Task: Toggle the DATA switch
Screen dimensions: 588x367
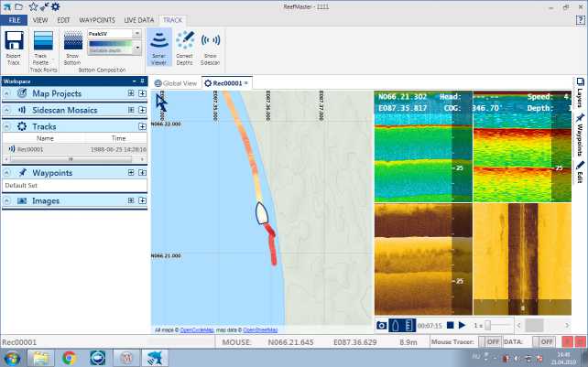Action: 548,341
